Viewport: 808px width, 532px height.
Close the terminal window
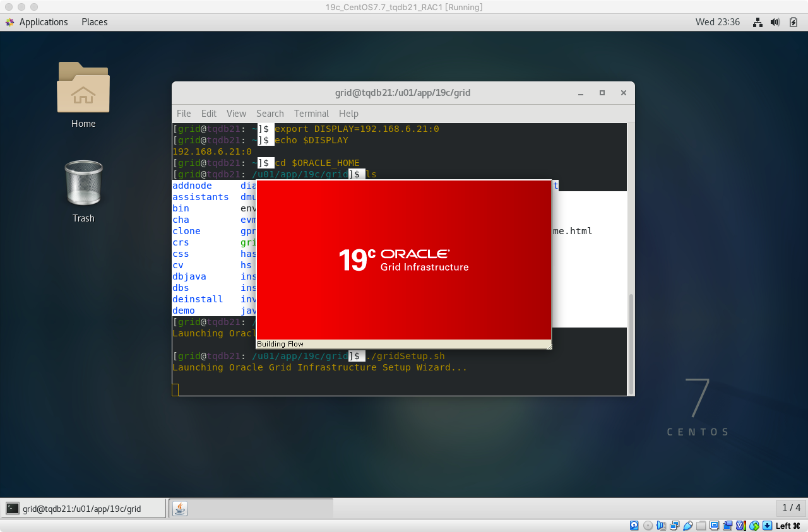624,93
